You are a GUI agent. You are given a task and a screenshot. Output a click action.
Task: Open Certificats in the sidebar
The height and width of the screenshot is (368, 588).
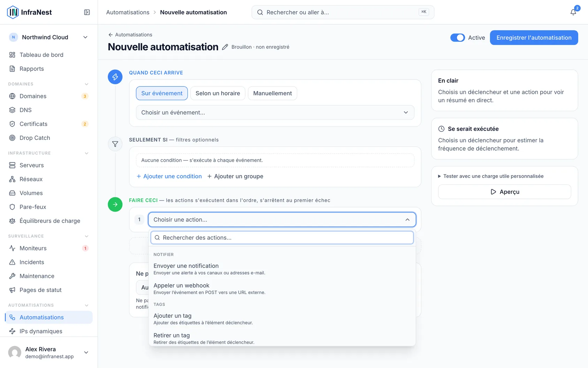[x=49, y=124]
